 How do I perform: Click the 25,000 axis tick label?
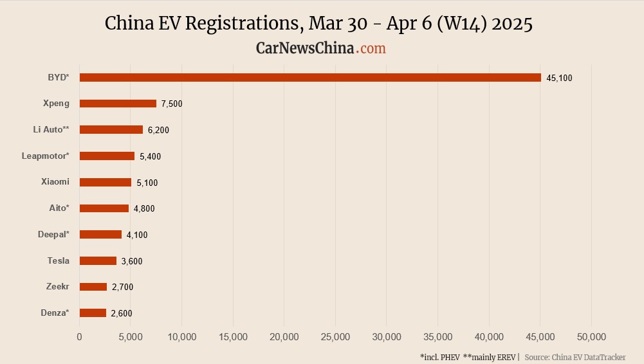tap(335, 337)
